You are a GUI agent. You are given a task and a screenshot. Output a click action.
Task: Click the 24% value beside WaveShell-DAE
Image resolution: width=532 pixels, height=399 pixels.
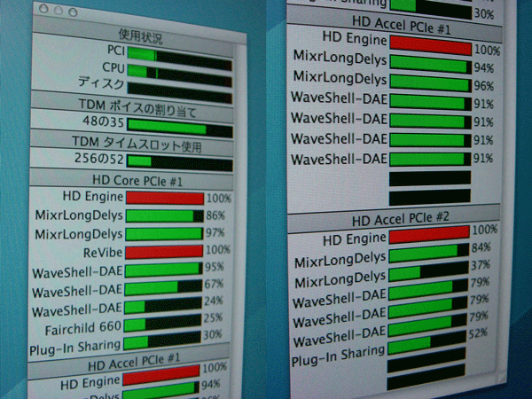coord(214,301)
